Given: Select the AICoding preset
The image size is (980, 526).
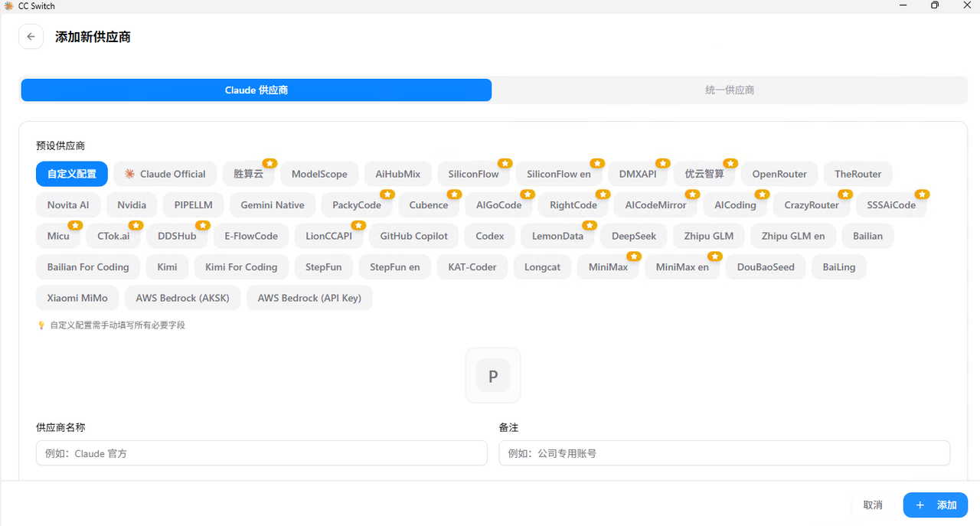Looking at the screenshot, I should pos(735,205).
